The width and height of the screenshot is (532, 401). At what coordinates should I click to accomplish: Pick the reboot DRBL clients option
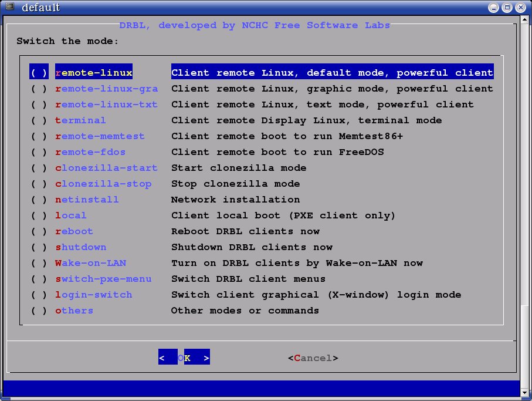click(x=39, y=231)
